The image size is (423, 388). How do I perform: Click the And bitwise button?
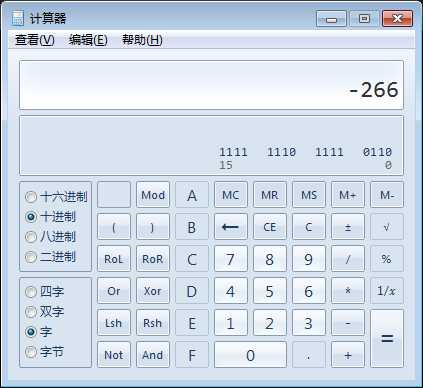(153, 355)
